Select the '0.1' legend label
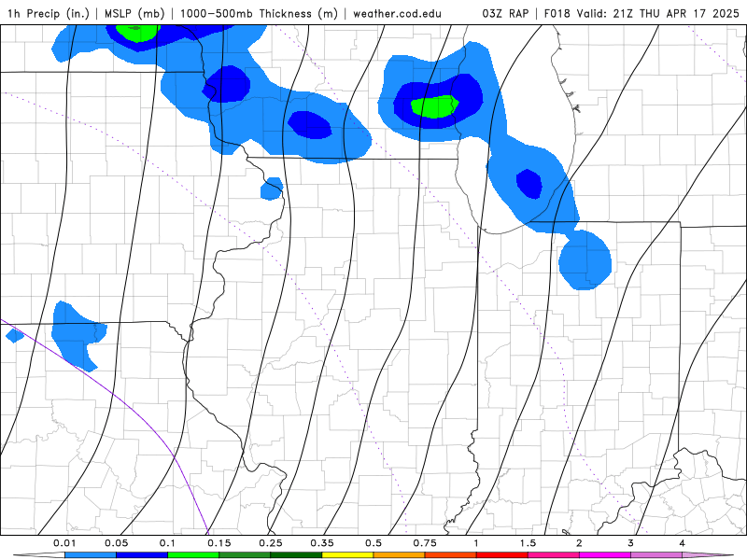The width and height of the screenshot is (747, 560). tap(167, 543)
